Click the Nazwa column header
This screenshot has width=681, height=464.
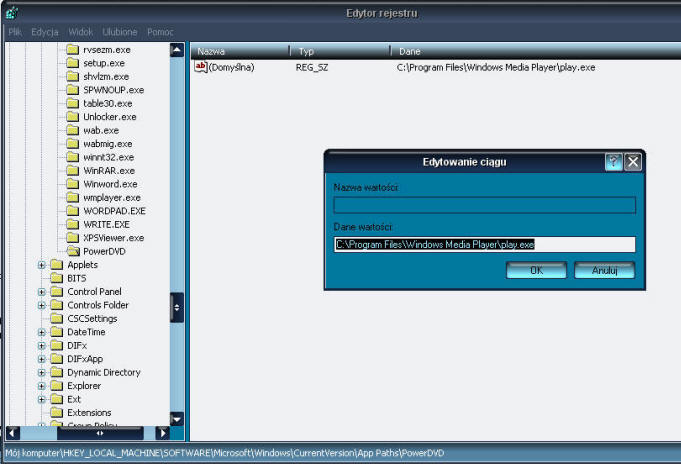click(240, 50)
